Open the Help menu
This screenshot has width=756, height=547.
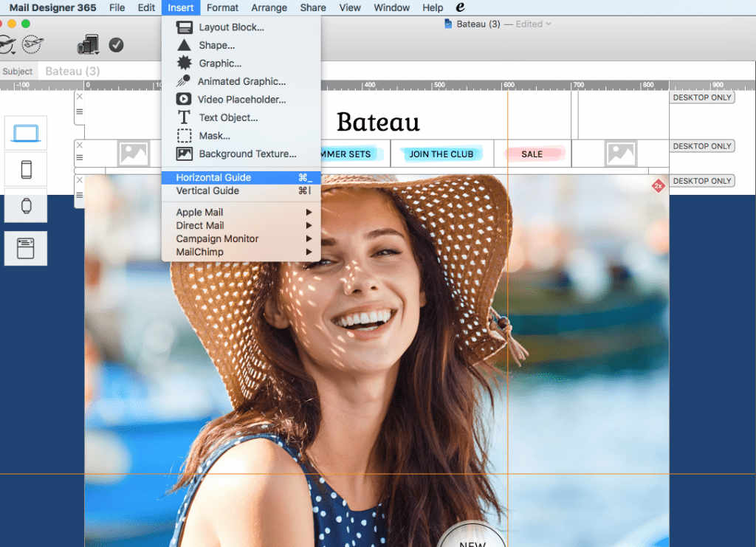[x=433, y=7]
